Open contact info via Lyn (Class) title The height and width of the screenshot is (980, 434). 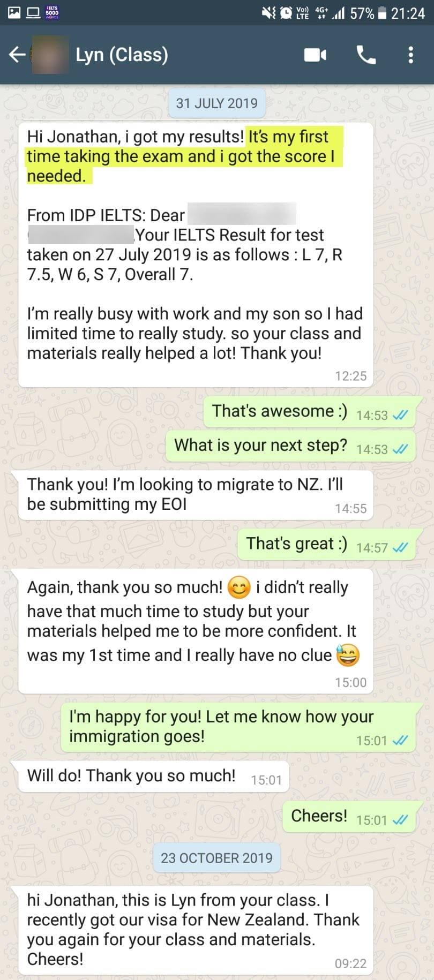tap(122, 55)
